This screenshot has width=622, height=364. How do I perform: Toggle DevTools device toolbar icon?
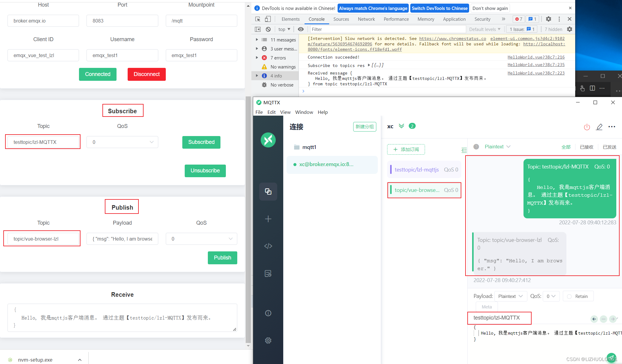[268, 19]
